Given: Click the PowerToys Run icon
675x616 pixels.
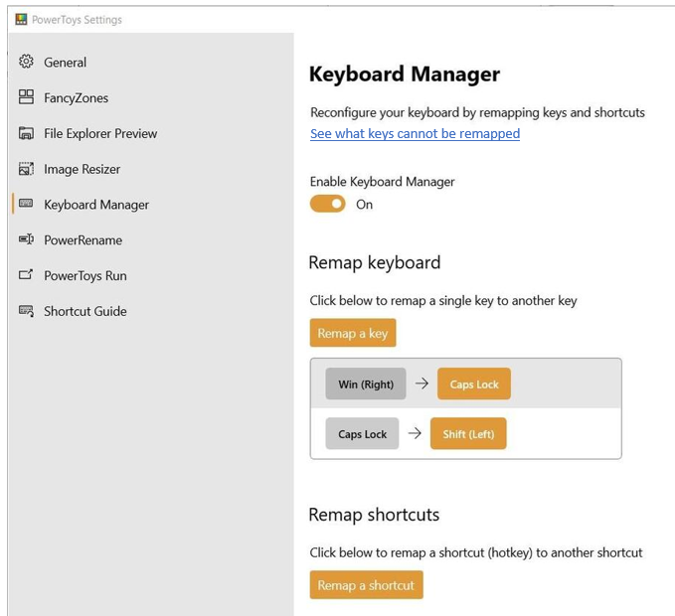Looking at the screenshot, I should click(26, 274).
